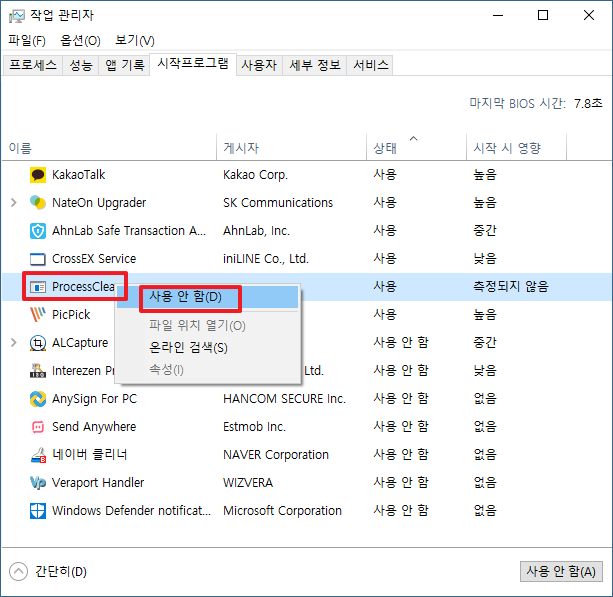This screenshot has height=597, width=613.
Task: Sort by the 상태 column header
Action: (416, 148)
